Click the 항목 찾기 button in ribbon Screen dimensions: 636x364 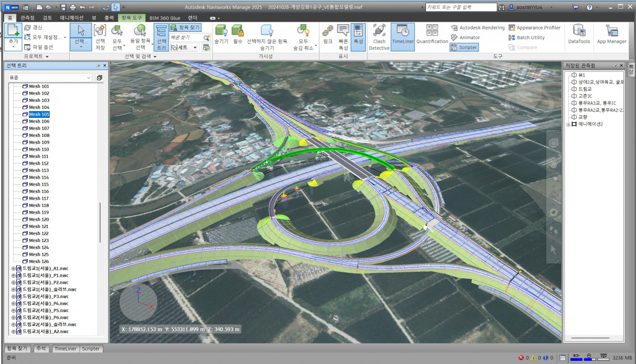[185, 28]
